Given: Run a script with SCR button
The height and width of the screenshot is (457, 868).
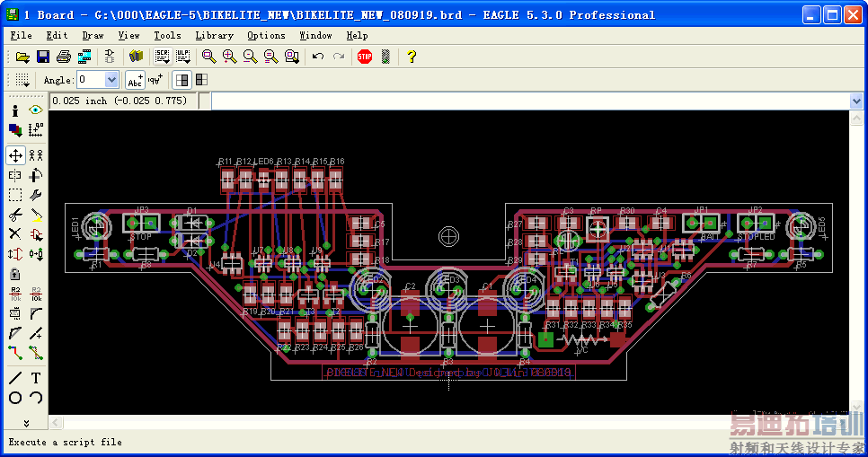Looking at the screenshot, I should coord(163,57).
